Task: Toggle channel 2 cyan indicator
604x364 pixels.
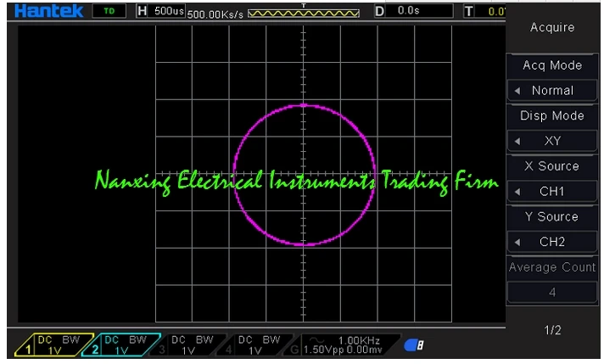Action: [x=121, y=344]
